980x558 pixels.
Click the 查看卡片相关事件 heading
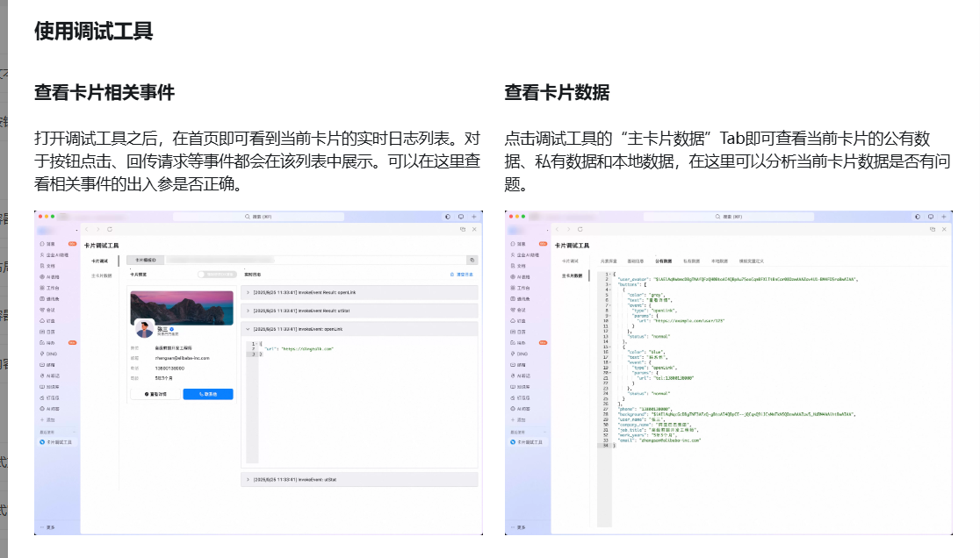coord(104,92)
